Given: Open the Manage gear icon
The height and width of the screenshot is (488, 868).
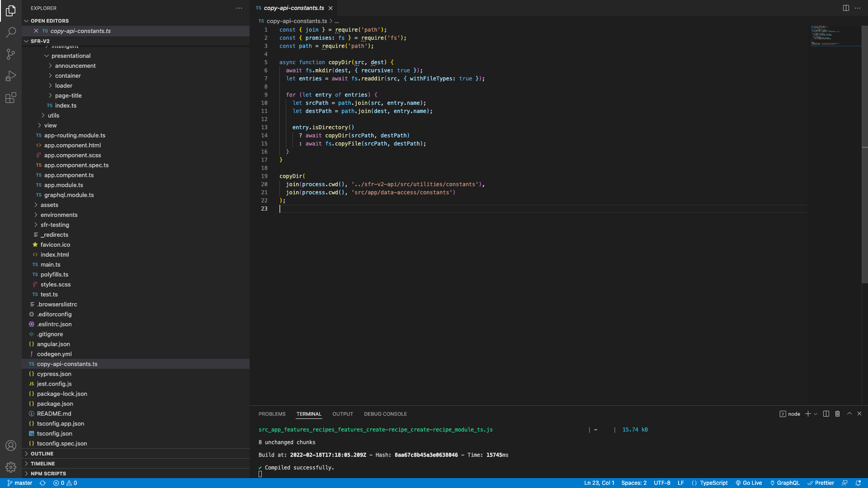Looking at the screenshot, I should click(11, 467).
